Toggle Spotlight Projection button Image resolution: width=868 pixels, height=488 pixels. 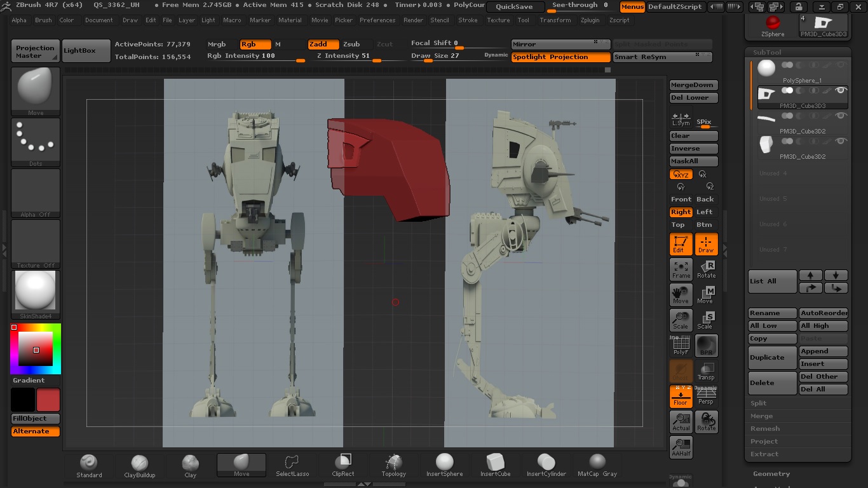coord(561,57)
